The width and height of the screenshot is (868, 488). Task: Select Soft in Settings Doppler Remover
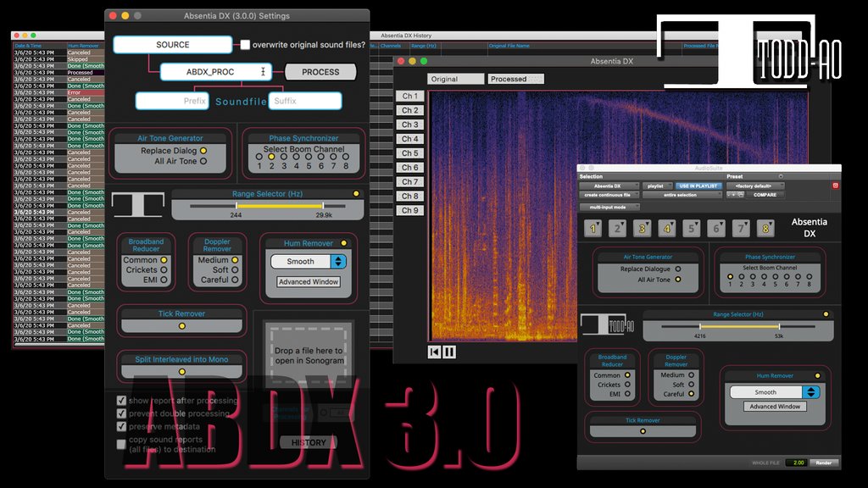pyautogui.click(x=235, y=270)
